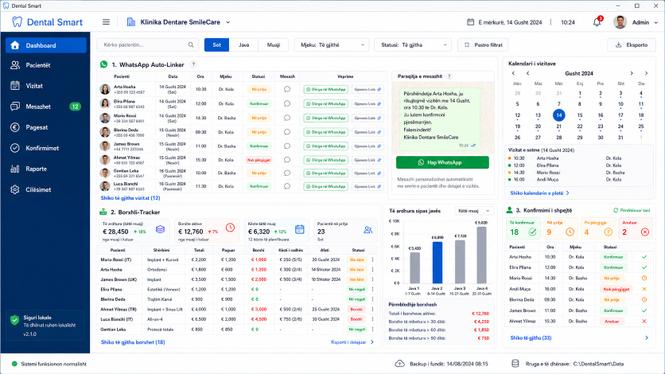Viewport: 665px width, 374px height.
Task: Open the Këtë muaj chart period dropdown
Action: click(474, 211)
